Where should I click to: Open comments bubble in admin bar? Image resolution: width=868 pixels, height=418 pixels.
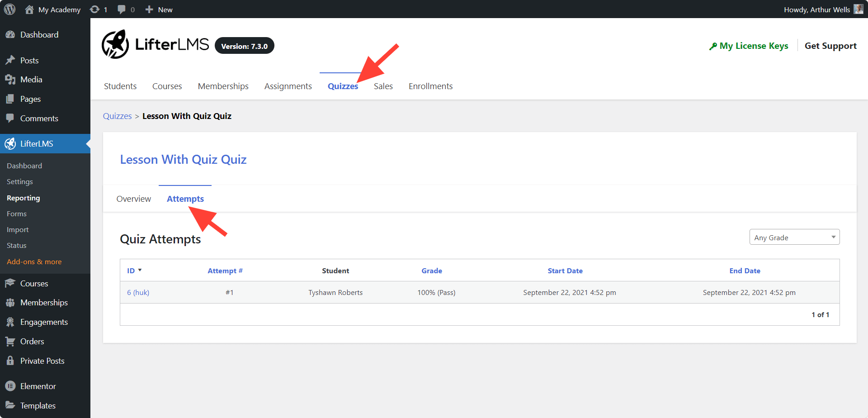[122, 9]
